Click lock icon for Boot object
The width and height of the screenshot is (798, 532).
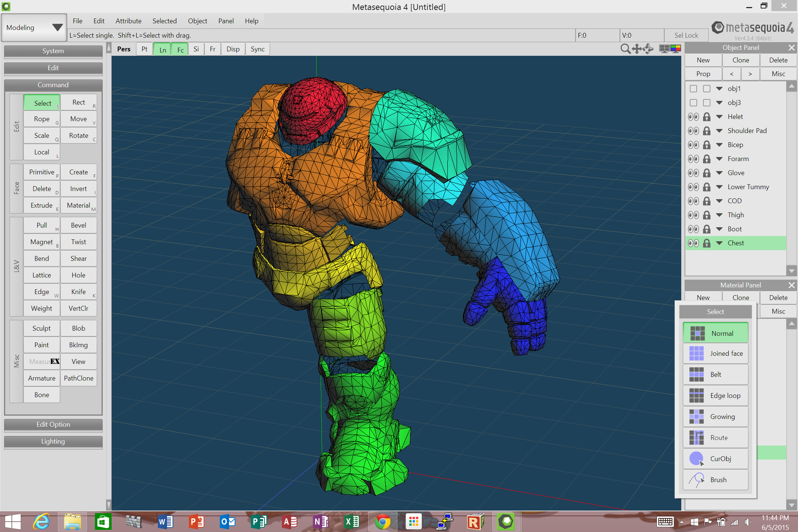(x=707, y=229)
